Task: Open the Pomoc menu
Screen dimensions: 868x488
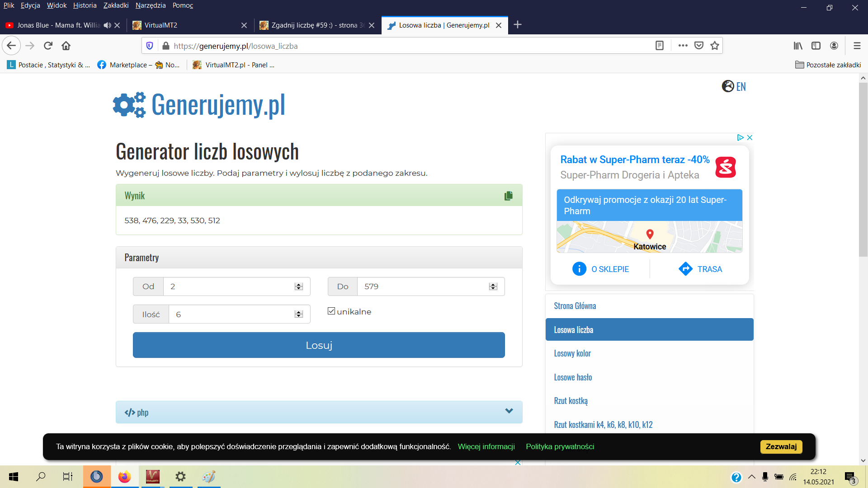Action: 183,5
